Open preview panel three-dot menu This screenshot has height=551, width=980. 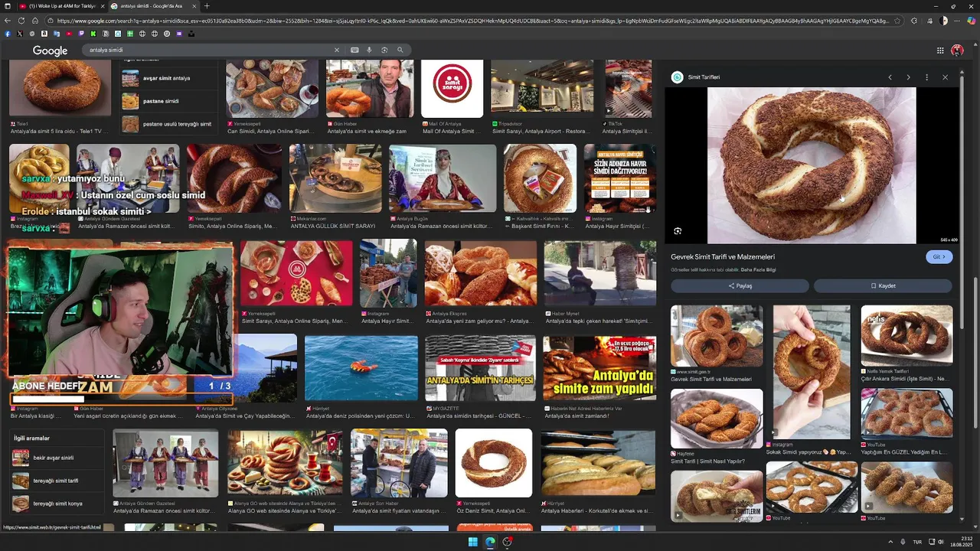click(926, 77)
